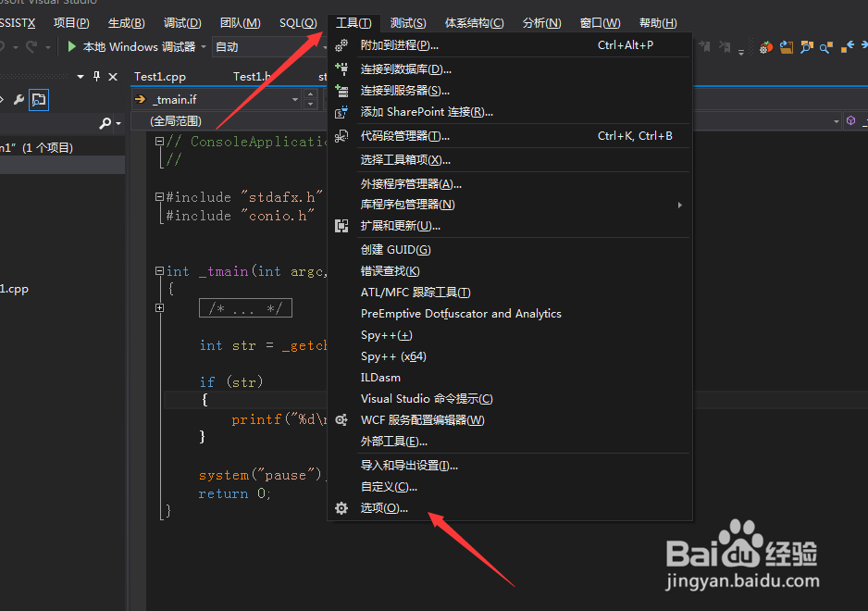Choose 自定义(C)... menu entry
This screenshot has height=611, width=868.
(510, 487)
